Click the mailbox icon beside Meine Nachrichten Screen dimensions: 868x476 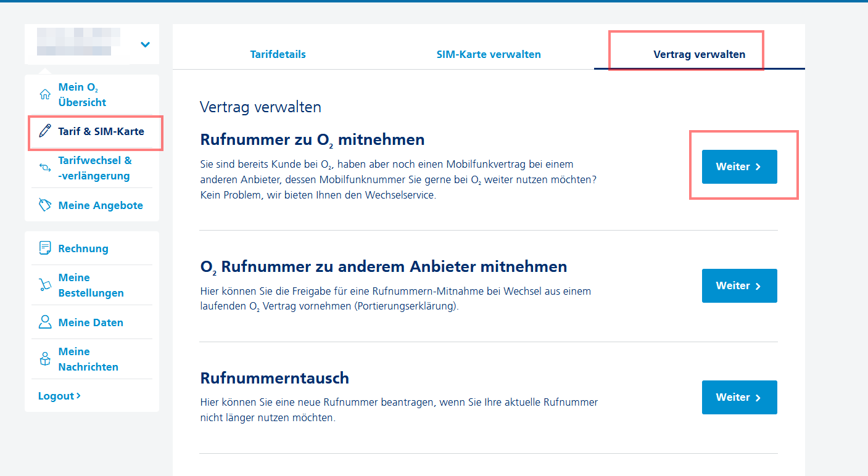pos(44,359)
